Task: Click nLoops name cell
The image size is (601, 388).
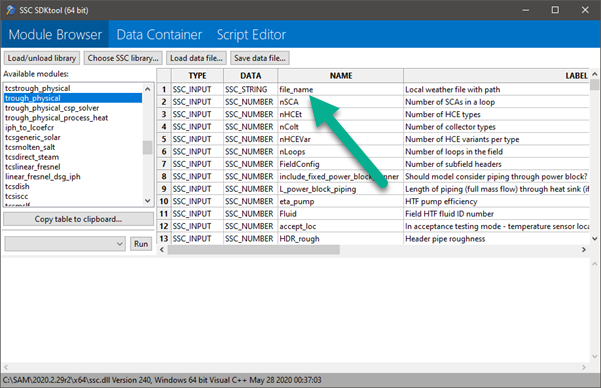Action: pos(340,151)
